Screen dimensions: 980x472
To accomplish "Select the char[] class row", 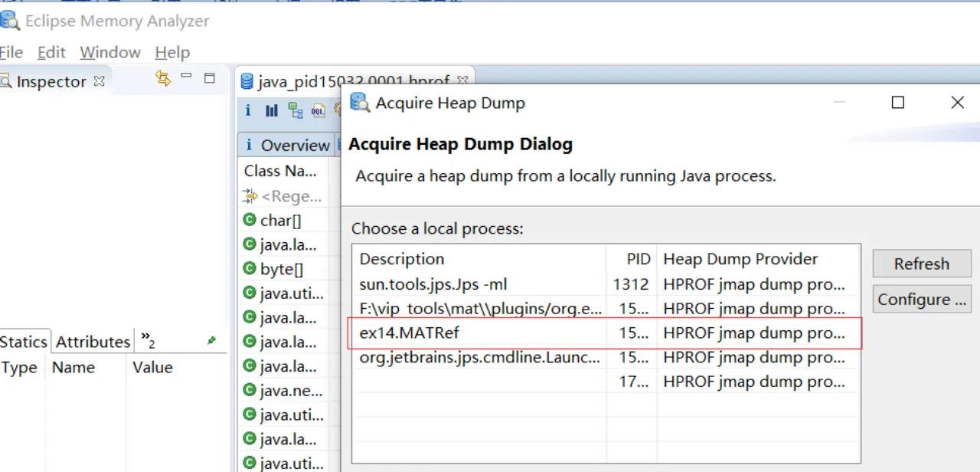I will pos(283,221).
